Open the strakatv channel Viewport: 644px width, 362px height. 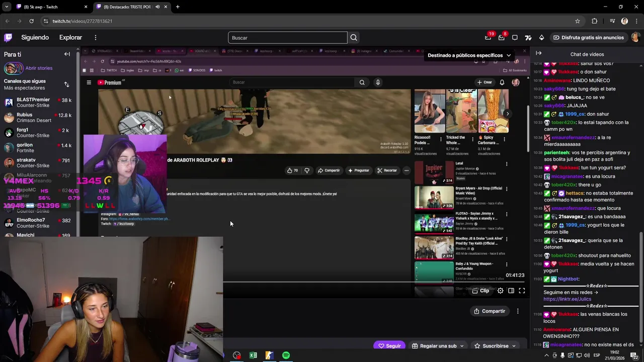pos(38,163)
